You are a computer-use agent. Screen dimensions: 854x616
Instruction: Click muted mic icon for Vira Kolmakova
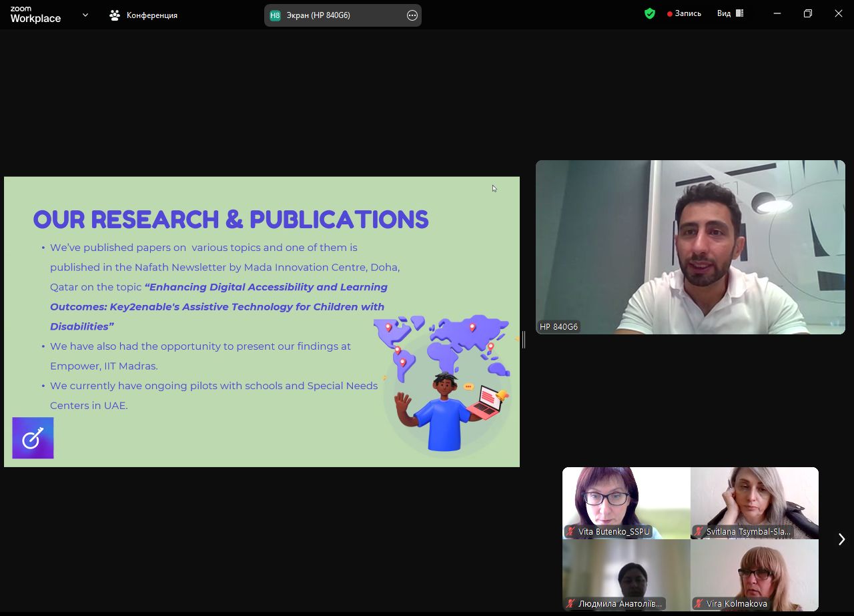(699, 604)
